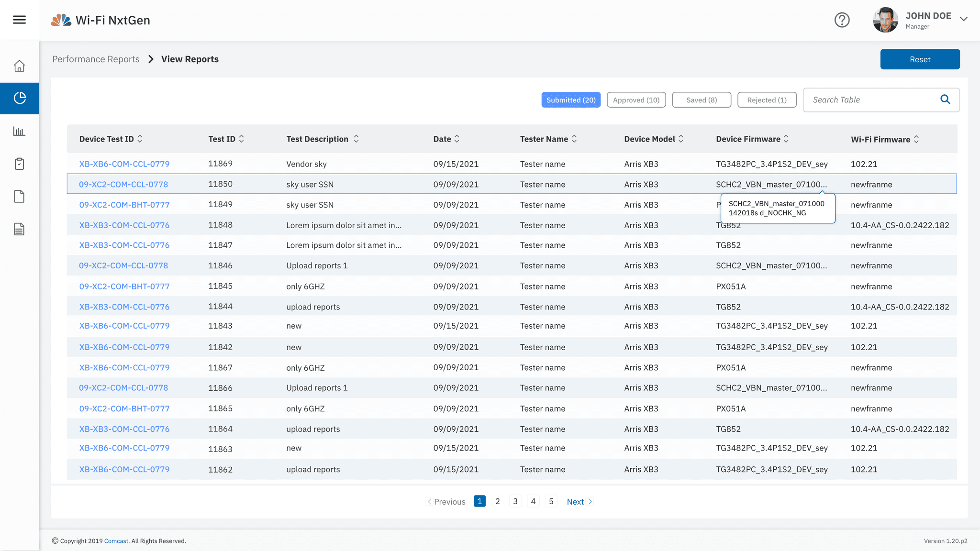980x551 pixels.
Task: Open the Comcast footer link
Action: (x=116, y=541)
